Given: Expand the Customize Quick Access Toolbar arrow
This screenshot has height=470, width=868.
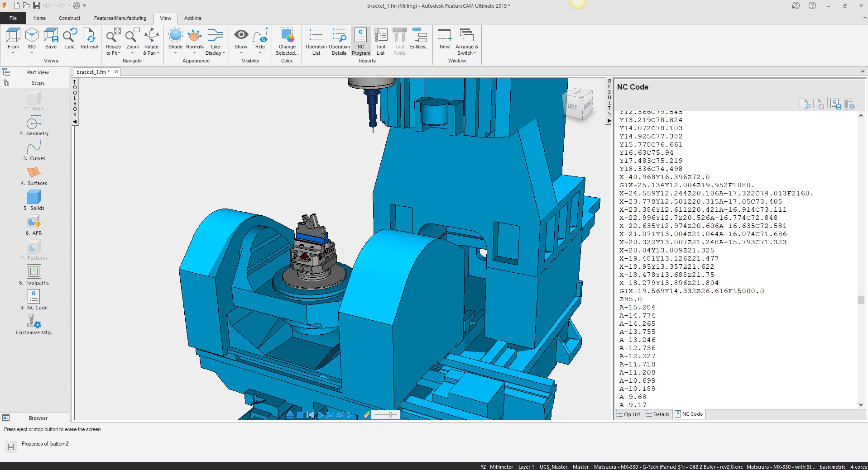Looking at the screenshot, I should pos(84,6).
